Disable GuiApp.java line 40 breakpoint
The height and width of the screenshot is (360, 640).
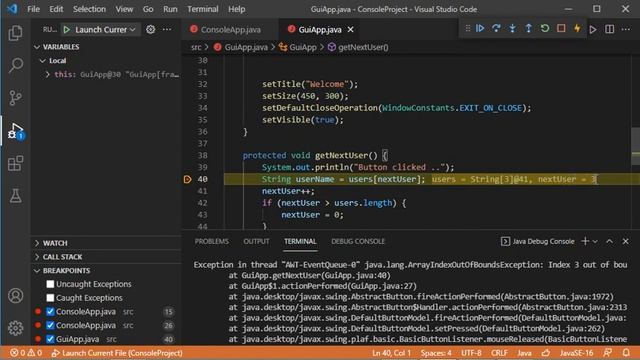point(50,339)
